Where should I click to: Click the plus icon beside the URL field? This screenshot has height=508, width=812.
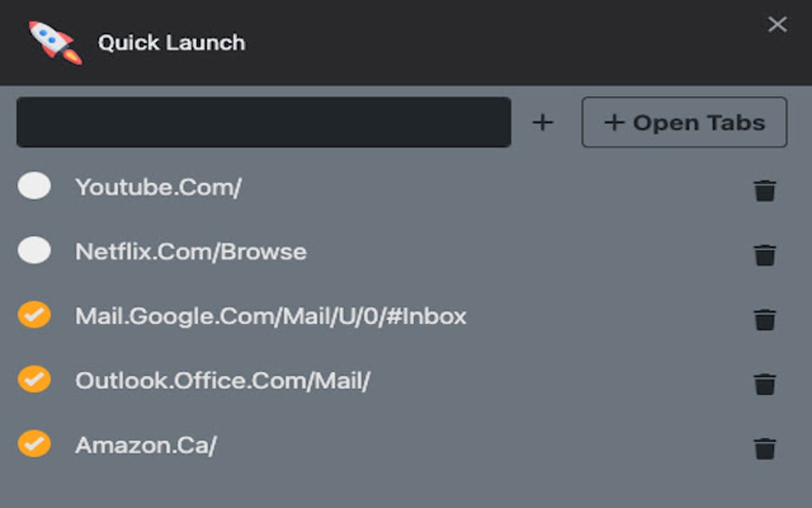pos(543,123)
